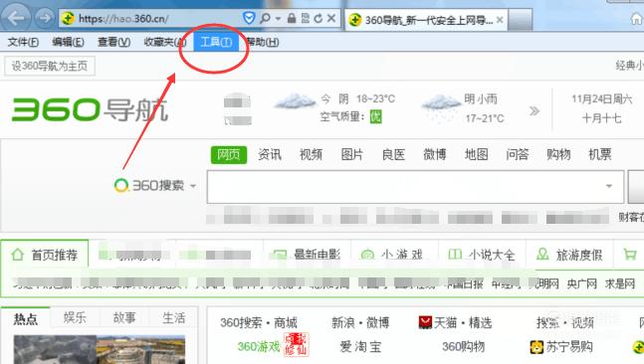Click today's cloudy weather icon
This screenshot has width=644, height=364.
(x=295, y=101)
